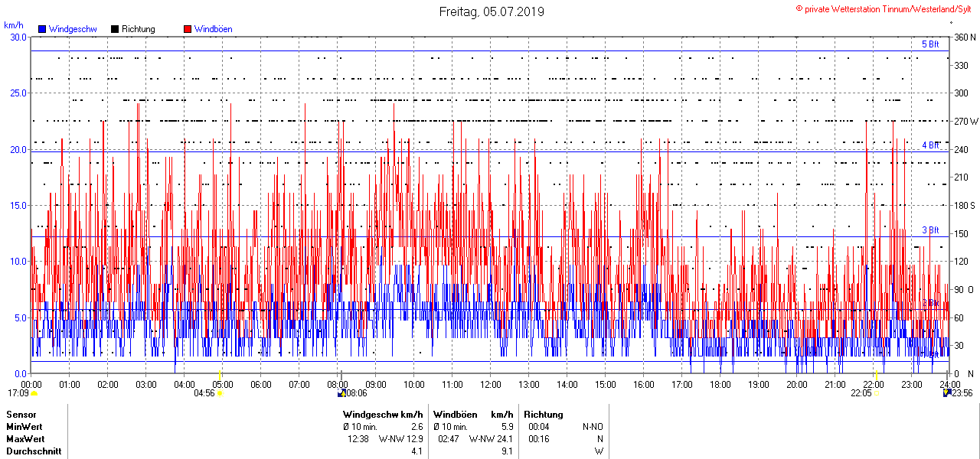Click the 4 Bft line label
The height and width of the screenshot is (459, 980).
click(930, 145)
